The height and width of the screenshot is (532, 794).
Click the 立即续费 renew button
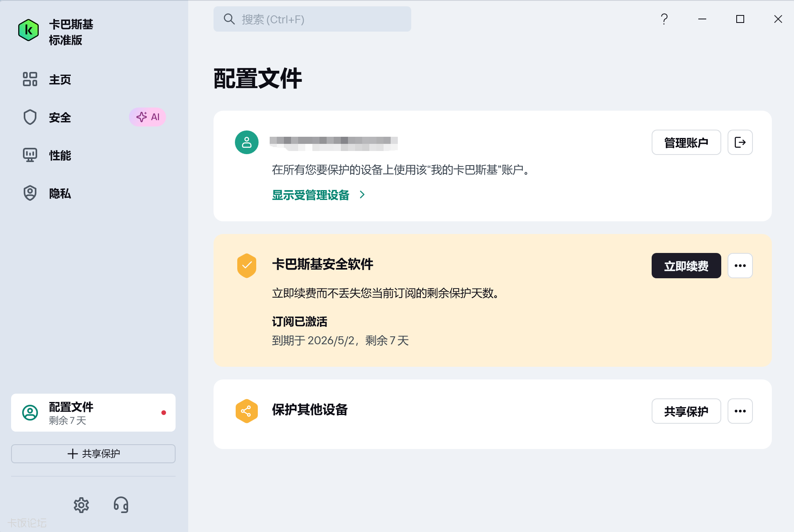686,266
